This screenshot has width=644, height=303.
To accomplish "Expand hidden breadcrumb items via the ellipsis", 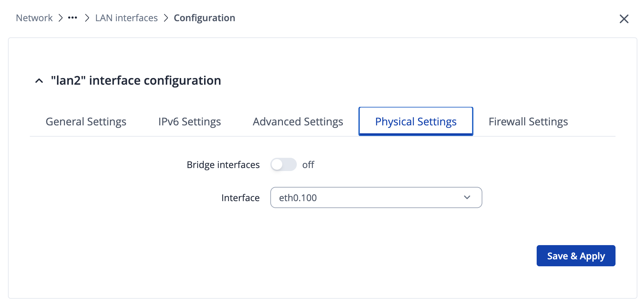I will (73, 18).
